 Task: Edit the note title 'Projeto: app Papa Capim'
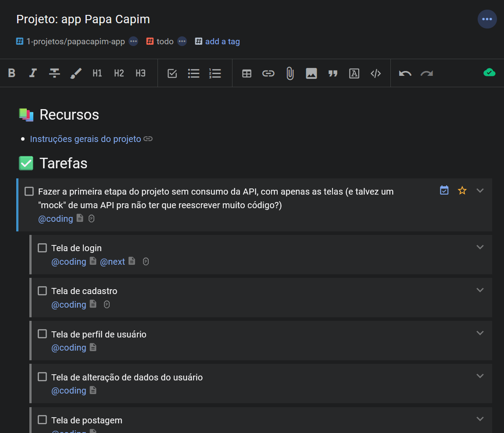(83, 19)
